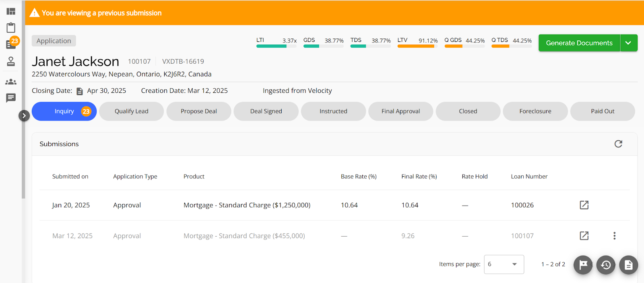644x283 pixels.
Task: Click the flag floating action button
Action: 583,265
